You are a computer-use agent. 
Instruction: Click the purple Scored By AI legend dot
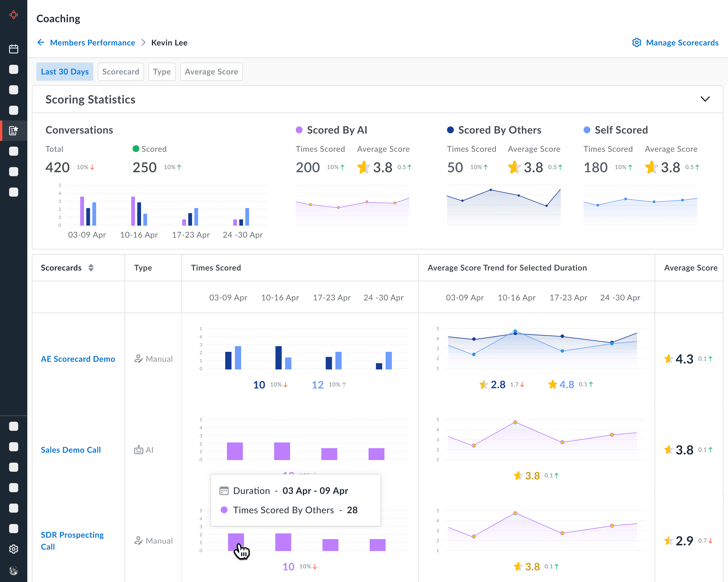[x=299, y=130]
